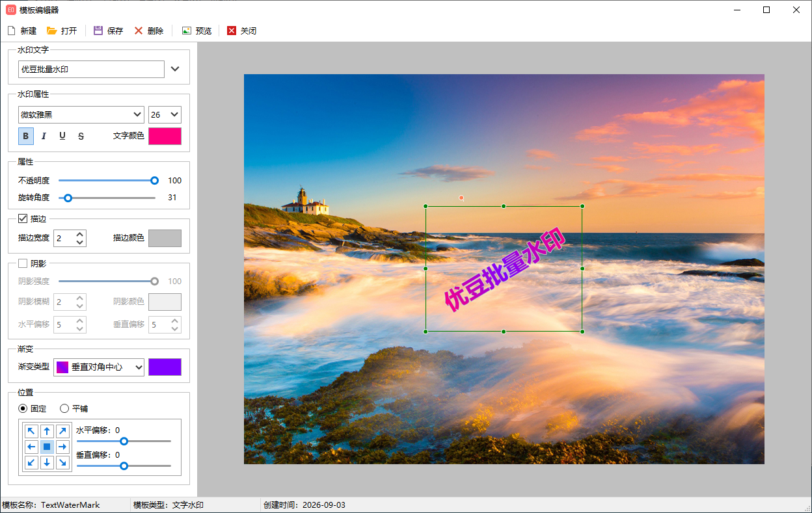Screen dimensions: 812x513
Task: Click the 关闭 toolbar button
Action: tap(241, 31)
